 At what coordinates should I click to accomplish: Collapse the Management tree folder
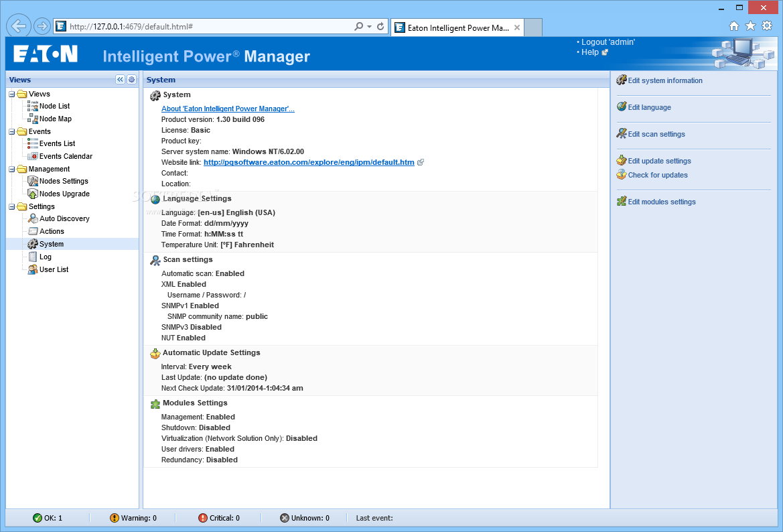12,169
